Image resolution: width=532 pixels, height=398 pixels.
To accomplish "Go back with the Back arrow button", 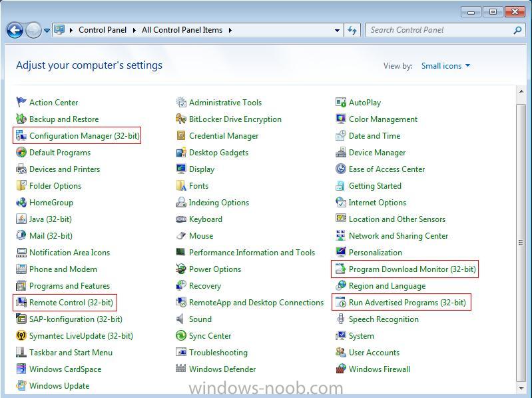I will (x=15, y=30).
